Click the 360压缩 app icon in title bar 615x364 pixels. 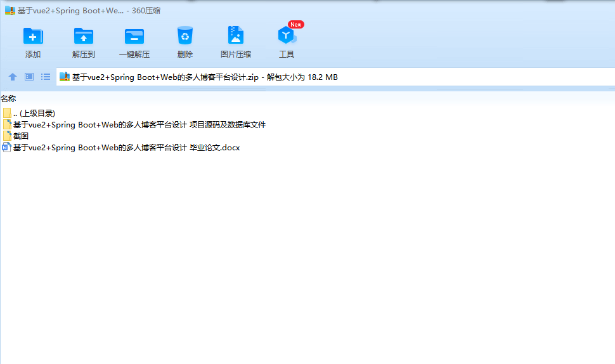click(x=10, y=11)
